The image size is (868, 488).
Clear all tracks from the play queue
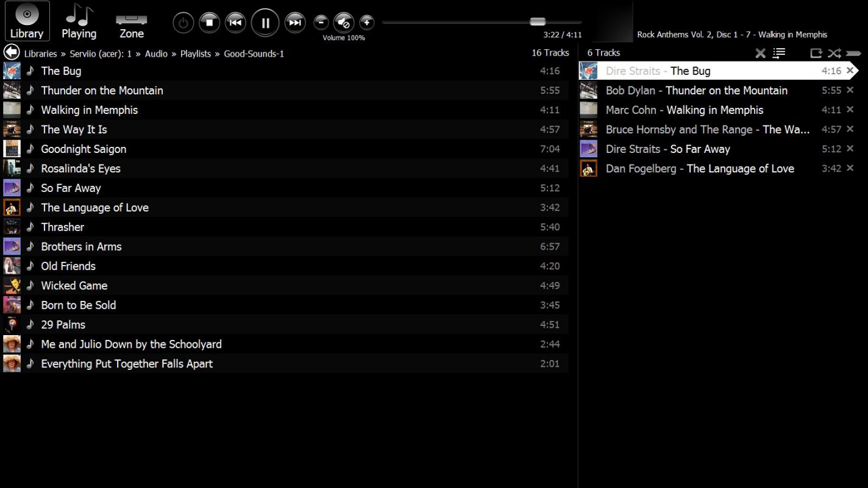pos(760,53)
